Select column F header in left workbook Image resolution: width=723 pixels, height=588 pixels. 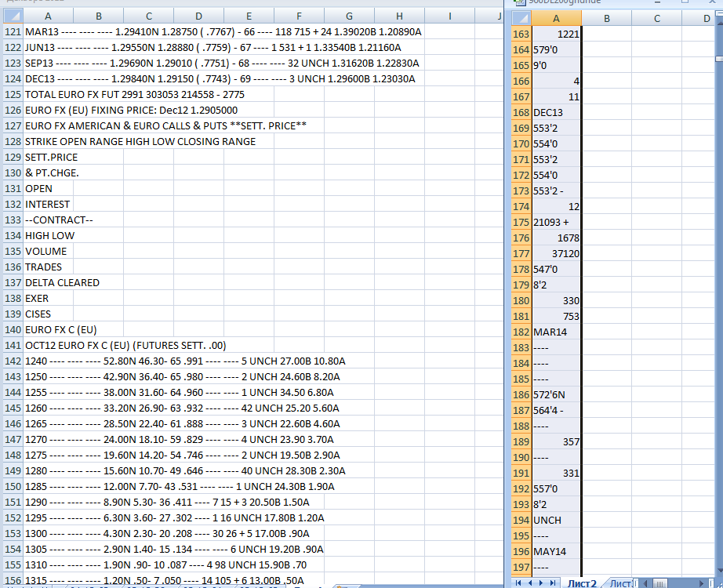tap(300, 16)
